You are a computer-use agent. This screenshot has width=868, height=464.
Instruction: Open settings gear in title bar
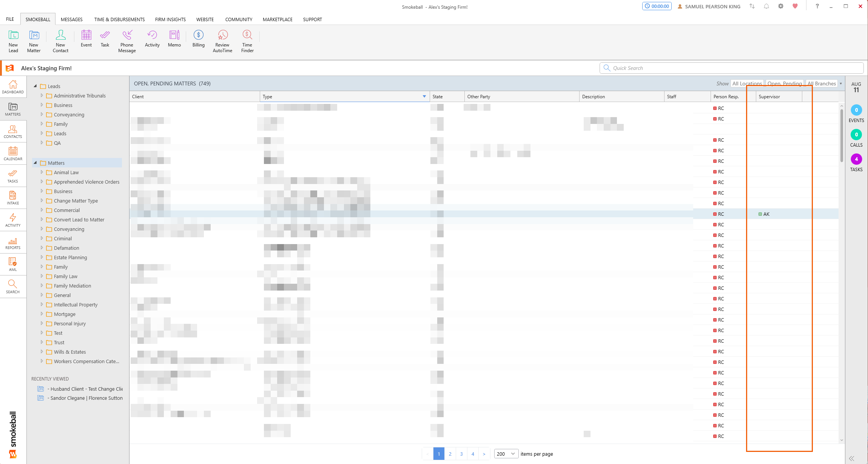(x=781, y=6)
